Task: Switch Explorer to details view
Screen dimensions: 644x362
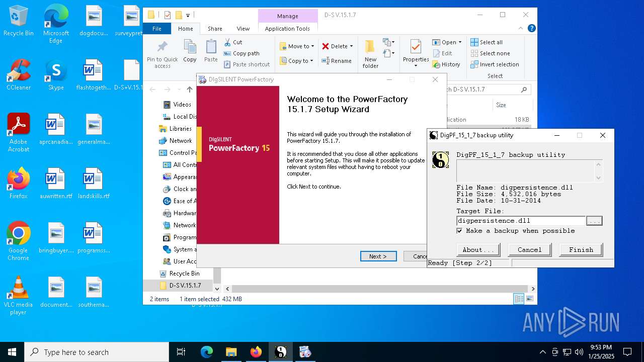Action: point(519,299)
